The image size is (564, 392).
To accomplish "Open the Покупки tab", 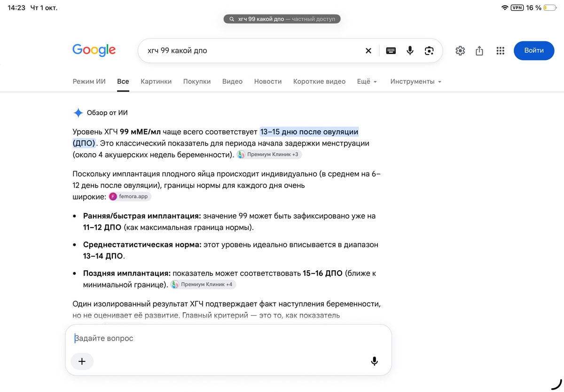I will pyautogui.click(x=197, y=81).
